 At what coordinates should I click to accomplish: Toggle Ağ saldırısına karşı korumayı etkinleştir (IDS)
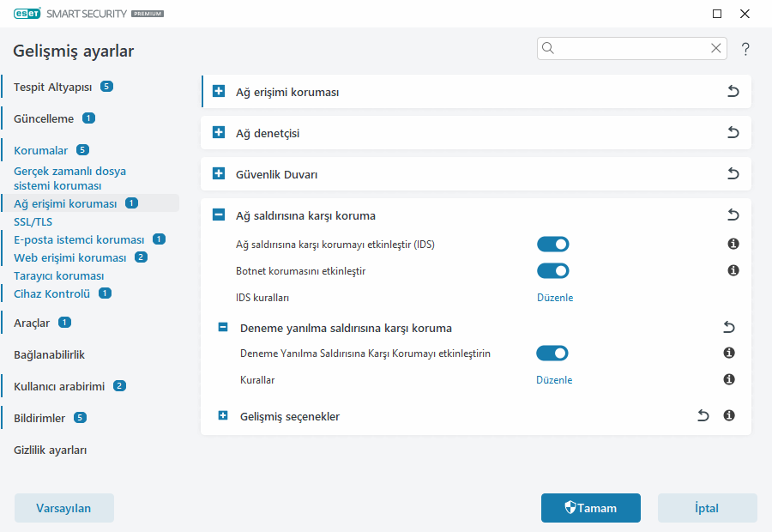pos(552,245)
